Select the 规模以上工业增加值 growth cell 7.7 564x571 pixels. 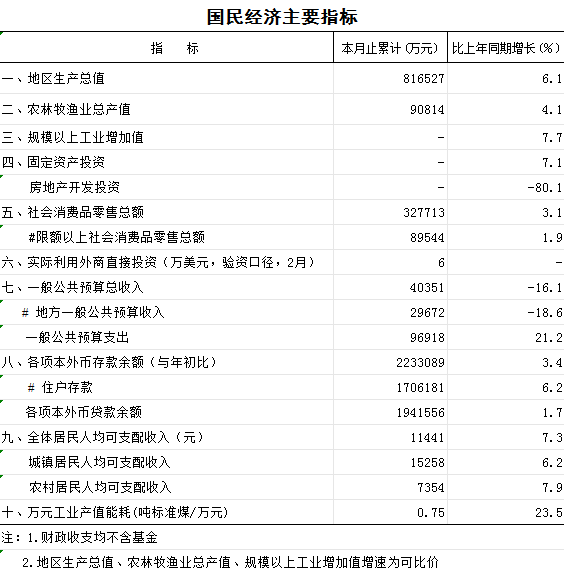[x=506, y=137]
